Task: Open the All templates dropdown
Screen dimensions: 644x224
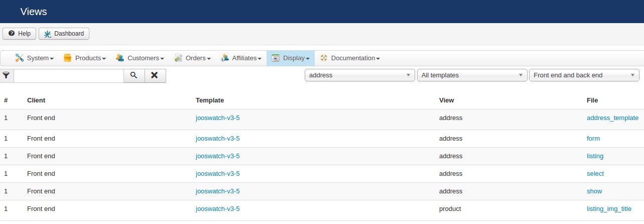Action: pyautogui.click(x=472, y=75)
